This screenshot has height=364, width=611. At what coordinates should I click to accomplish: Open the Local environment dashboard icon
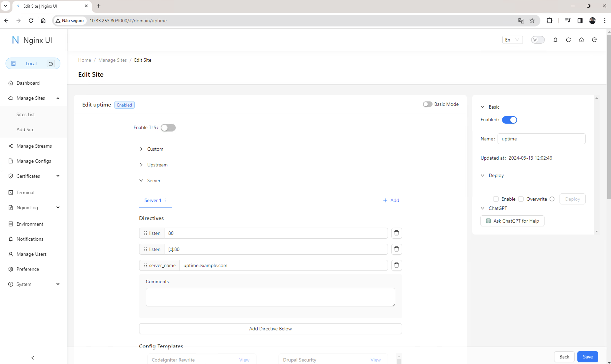coord(51,64)
